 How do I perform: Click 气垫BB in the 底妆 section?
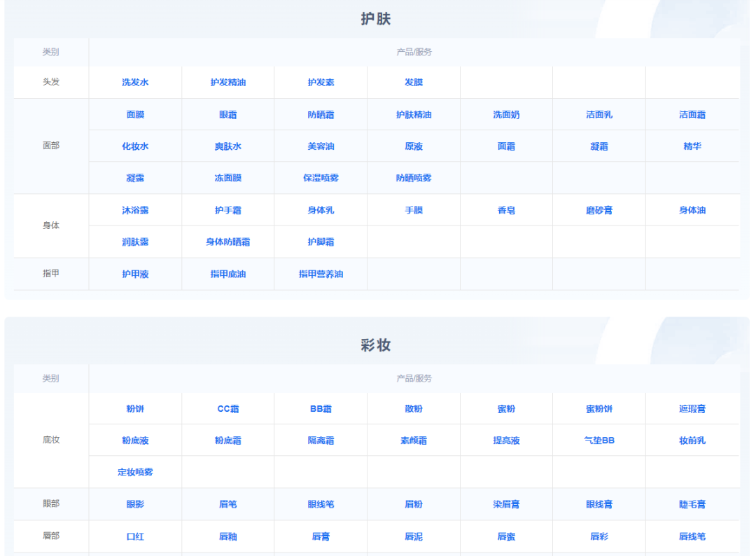[599, 440]
